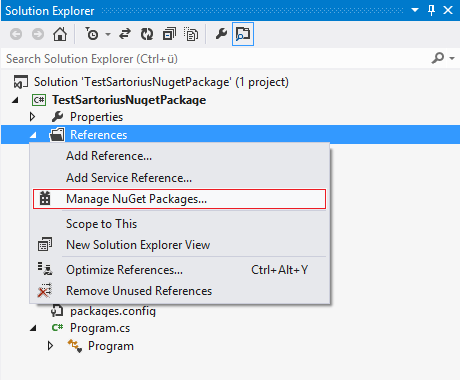460x380 pixels.
Task: Click the Back navigation arrow
Action: pyautogui.click(x=16, y=34)
